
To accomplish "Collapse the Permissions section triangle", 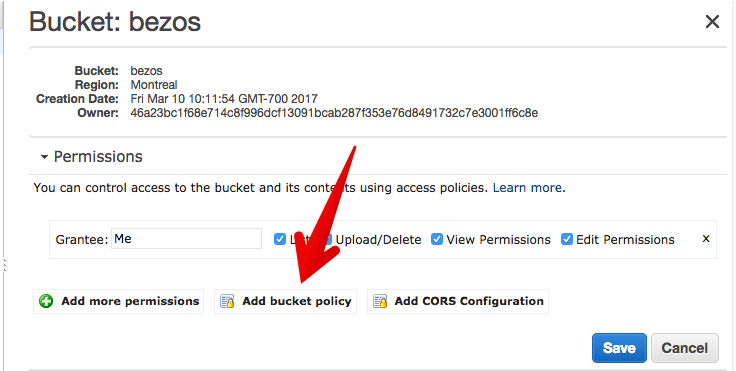I will 44,157.
